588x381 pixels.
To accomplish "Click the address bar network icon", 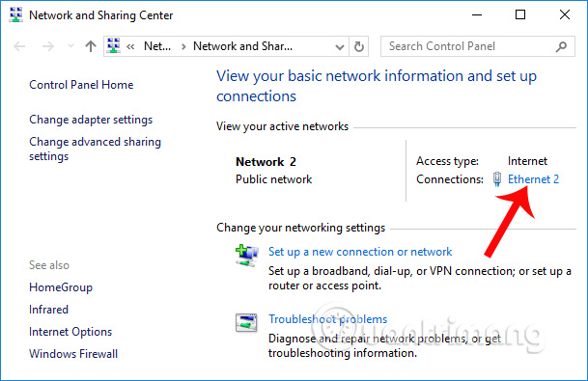I will pyautogui.click(x=114, y=46).
